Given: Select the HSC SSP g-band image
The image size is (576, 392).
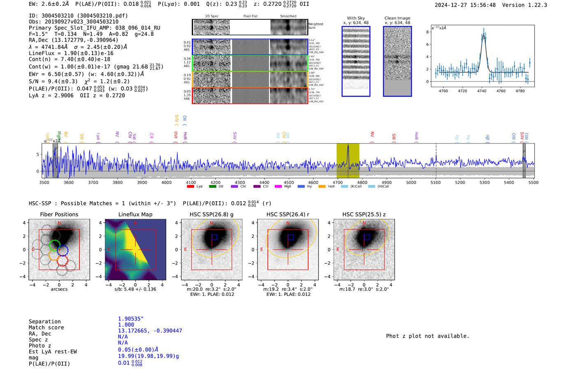Looking at the screenshot, I should 211,250.
